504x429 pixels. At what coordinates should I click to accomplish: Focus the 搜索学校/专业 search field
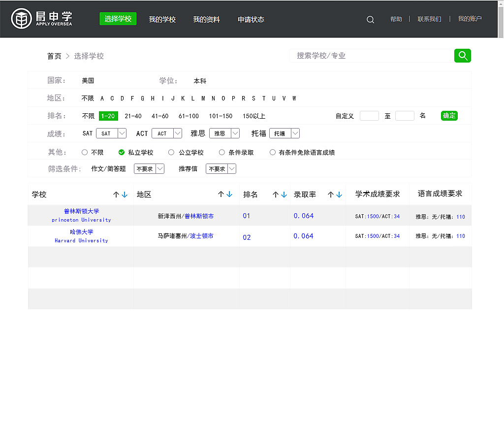(372, 56)
